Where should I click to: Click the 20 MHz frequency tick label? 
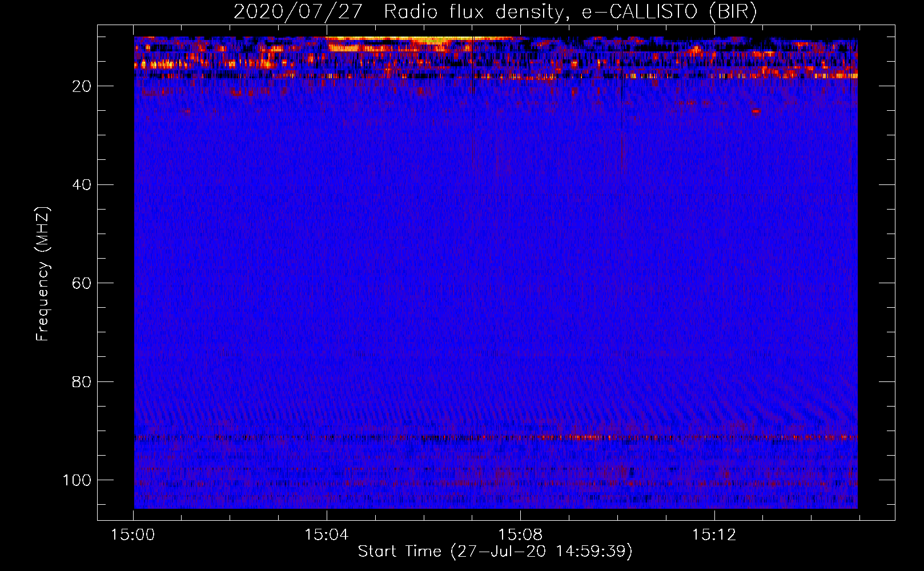coord(82,86)
